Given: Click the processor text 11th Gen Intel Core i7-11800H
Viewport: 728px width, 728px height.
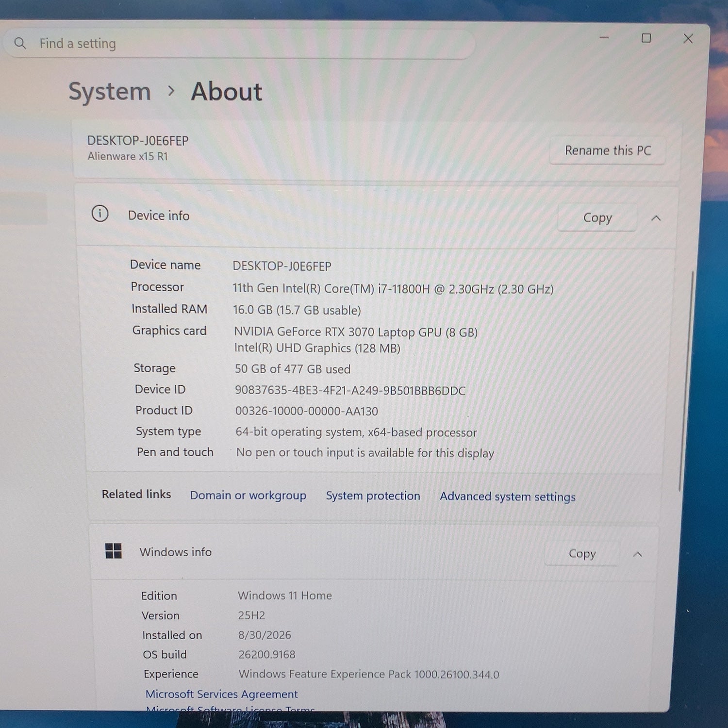Looking at the screenshot, I should [x=393, y=289].
